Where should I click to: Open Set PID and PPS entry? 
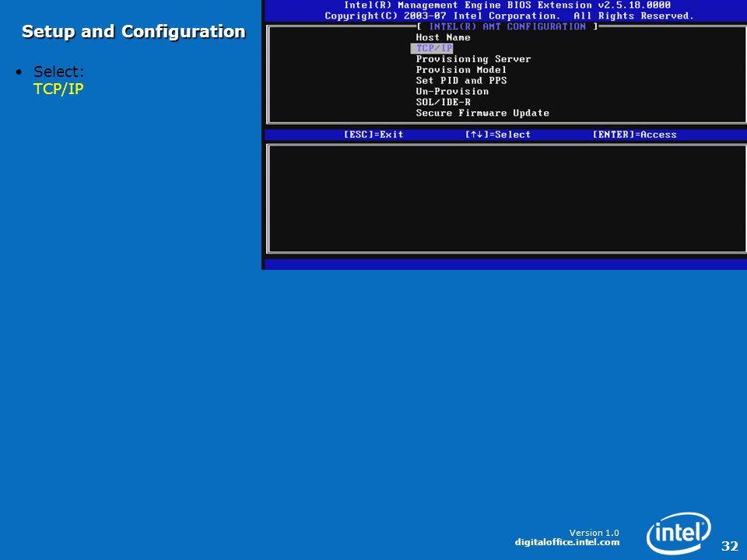(x=461, y=81)
